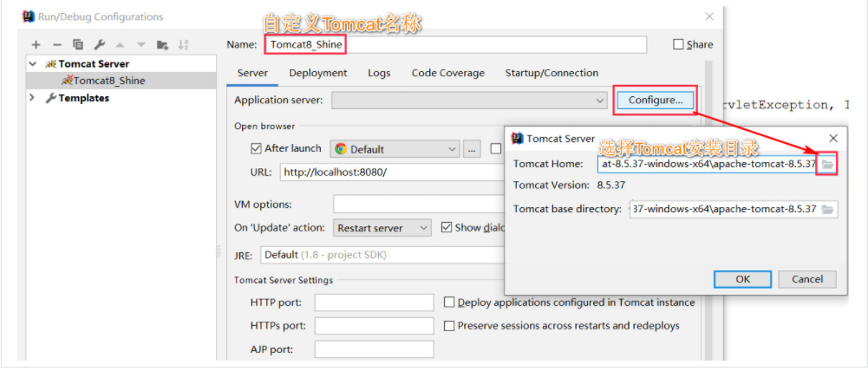Enable Deploy applications configured in Tomcat instance

449,303
